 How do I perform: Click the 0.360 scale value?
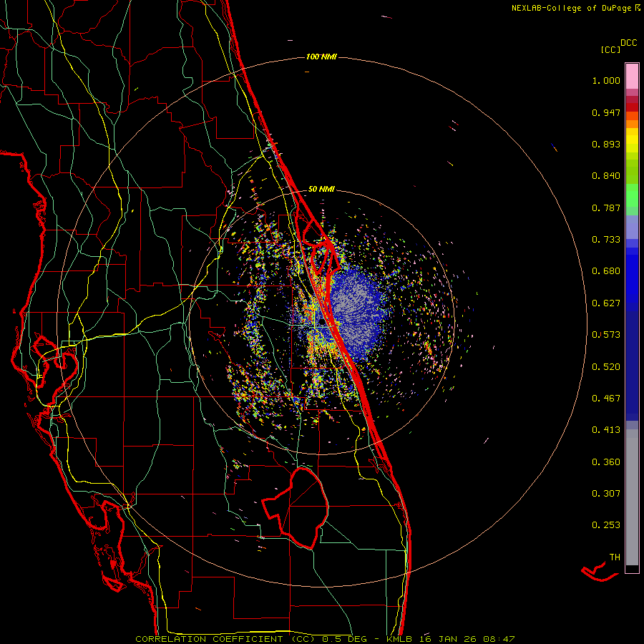[606, 462]
